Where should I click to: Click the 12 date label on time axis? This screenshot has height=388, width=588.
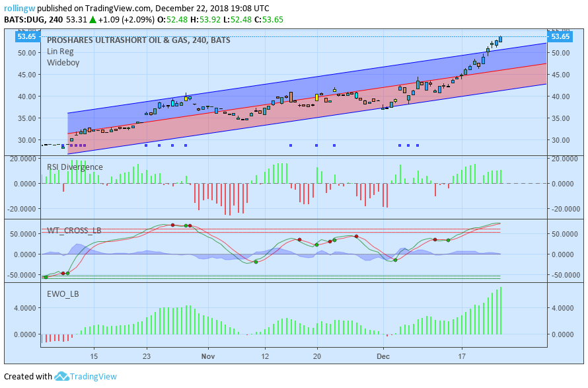265,356
